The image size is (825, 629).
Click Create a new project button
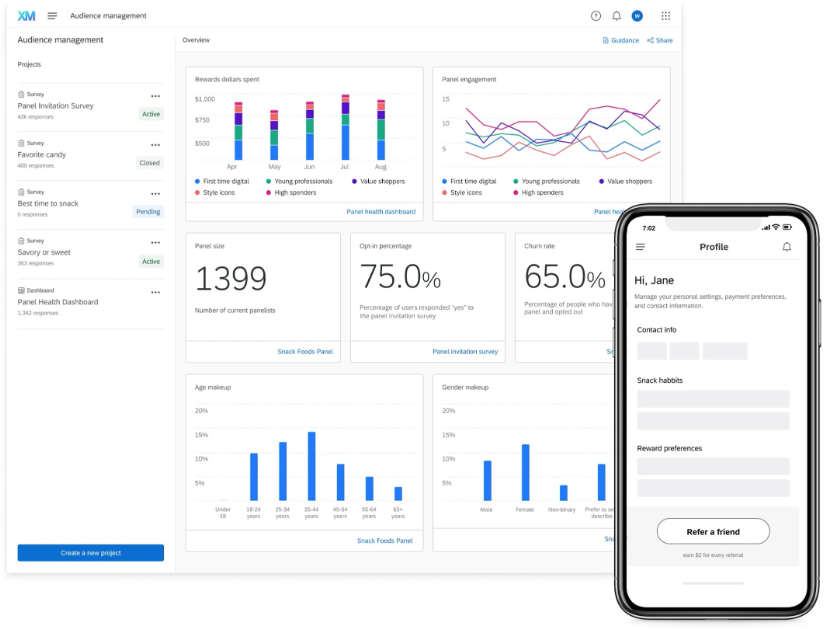[90, 553]
